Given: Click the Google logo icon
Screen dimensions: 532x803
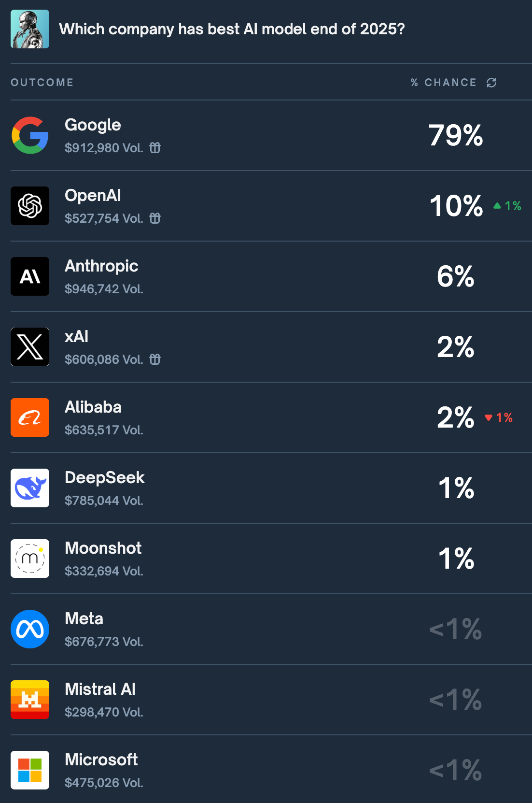Looking at the screenshot, I should [x=30, y=135].
